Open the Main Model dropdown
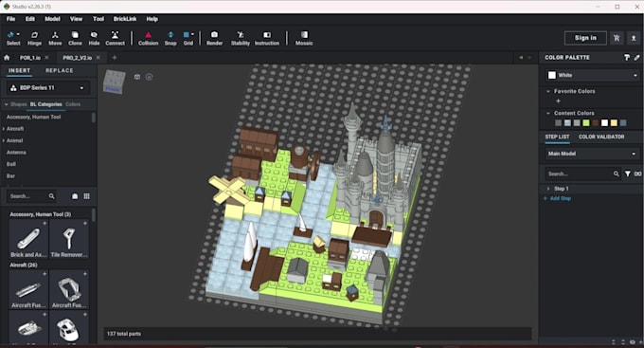644x348 pixels. pyautogui.click(x=592, y=154)
